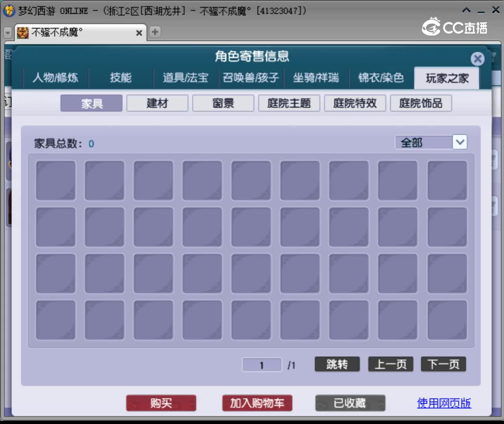Switch to the 召唤兽/孩子 tab
This screenshot has height=424, width=504.
click(x=251, y=77)
